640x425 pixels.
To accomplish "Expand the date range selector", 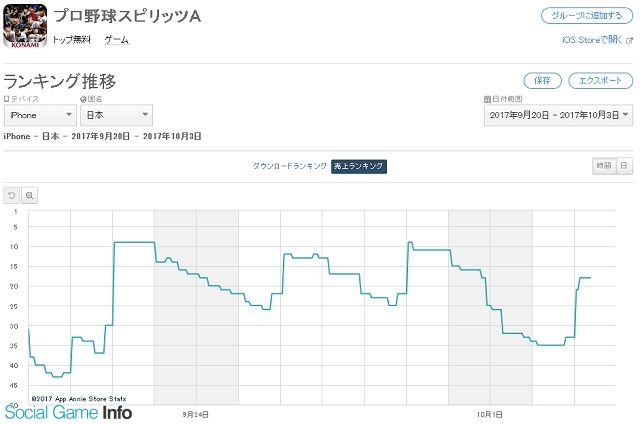I will pyautogui.click(x=558, y=115).
